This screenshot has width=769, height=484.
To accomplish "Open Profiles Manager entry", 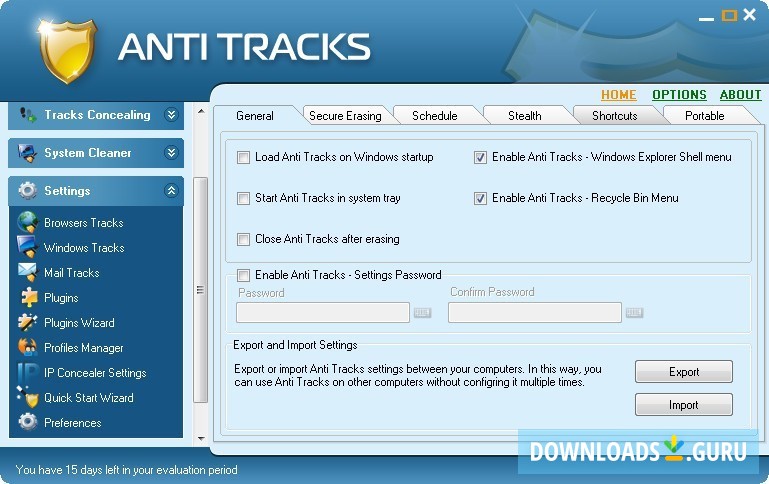I will 84,348.
